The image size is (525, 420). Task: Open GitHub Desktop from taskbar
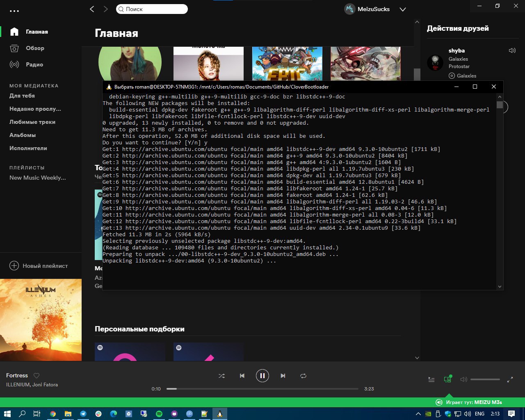[x=174, y=414]
